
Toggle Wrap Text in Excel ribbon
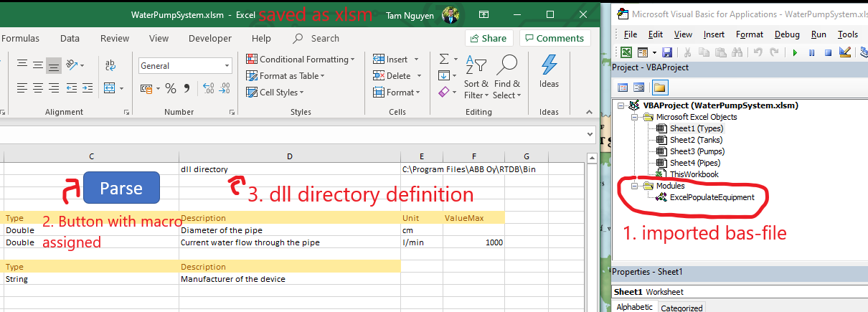[110, 65]
